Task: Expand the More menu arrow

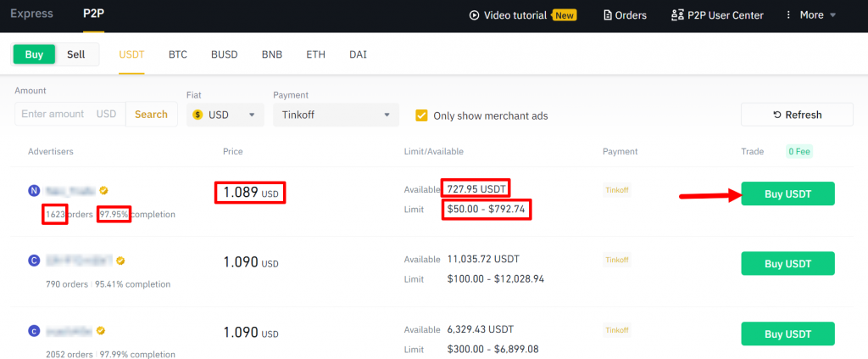Action: pyautogui.click(x=832, y=15)
